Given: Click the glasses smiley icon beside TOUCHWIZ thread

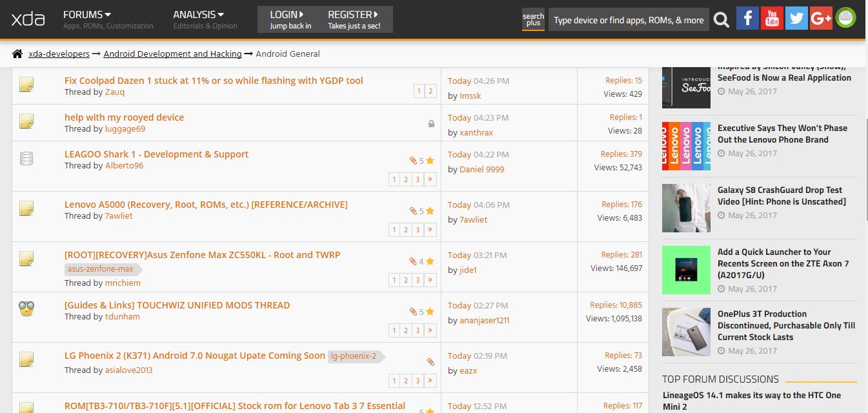Looking at the screenshot, I should pos(26,308).
